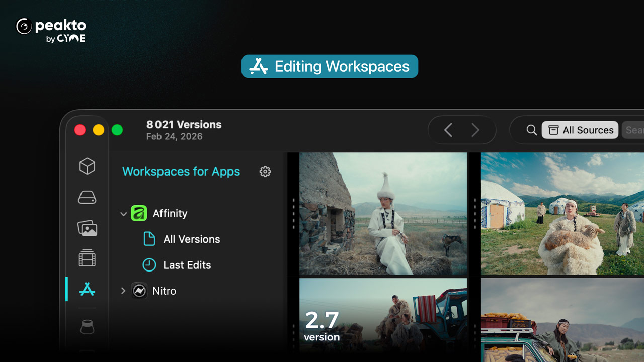This screenshot has width=644, height=362.
Task: Click the Nitro app icon
Action: pos(139,291)
